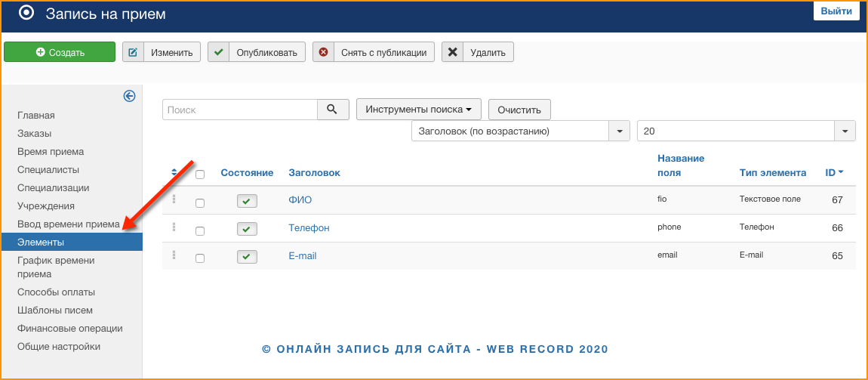Click the Web Record 2020 footer link
This screenshot has height=380, width=868.
click(x=435, y=349)
